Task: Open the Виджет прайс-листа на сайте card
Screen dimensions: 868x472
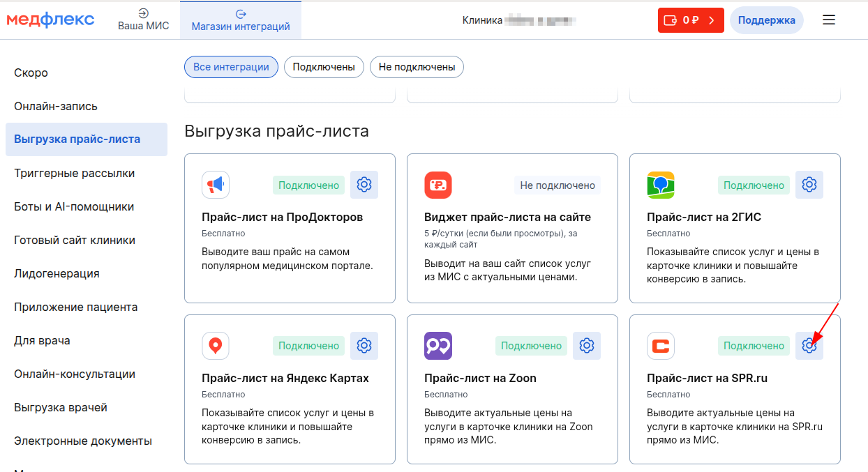Action: (511, 228)
